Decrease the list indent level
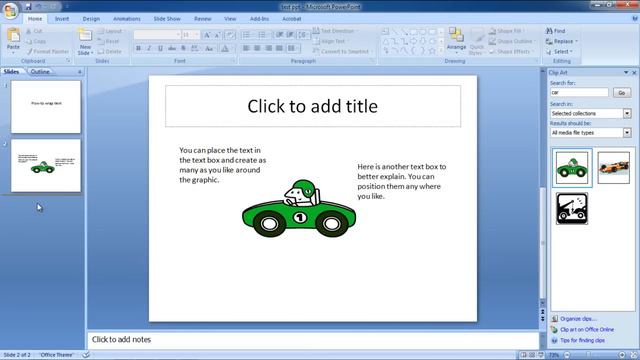 pyautogui.click(x=280, y=35)
